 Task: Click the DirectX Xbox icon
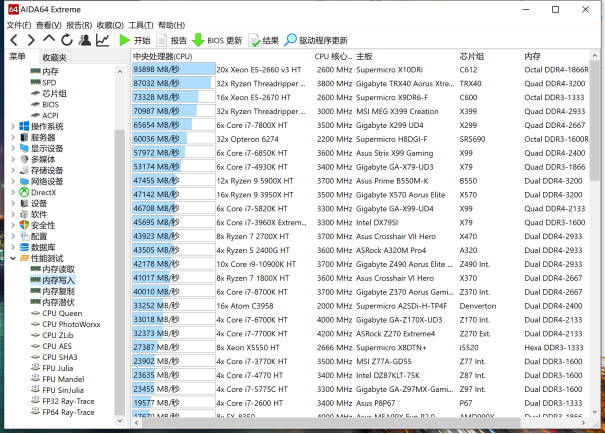pyautogui.click(x=24, y=192)
